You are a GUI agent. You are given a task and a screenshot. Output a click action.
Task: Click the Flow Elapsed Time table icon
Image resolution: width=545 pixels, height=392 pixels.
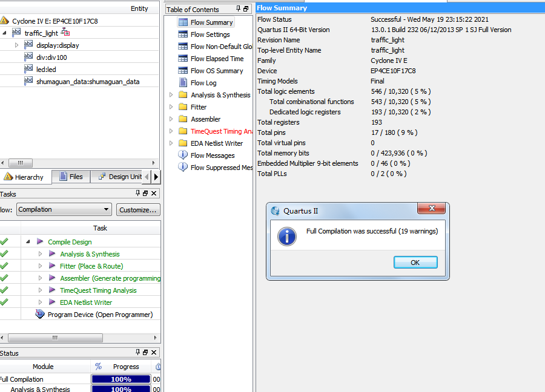click(183, 58)
